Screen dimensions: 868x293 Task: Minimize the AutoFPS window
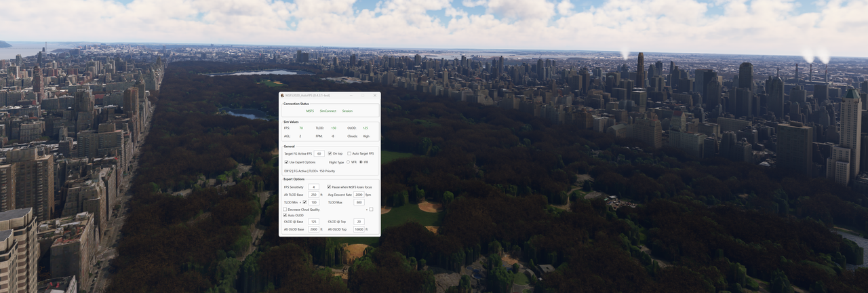click(x=351, y=96)
